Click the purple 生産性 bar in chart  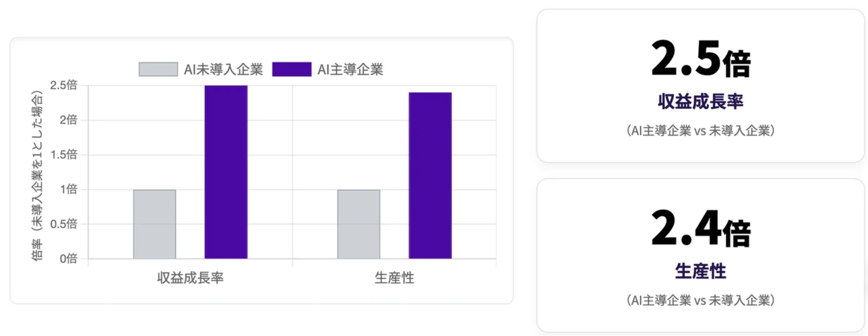pos(430,175)
